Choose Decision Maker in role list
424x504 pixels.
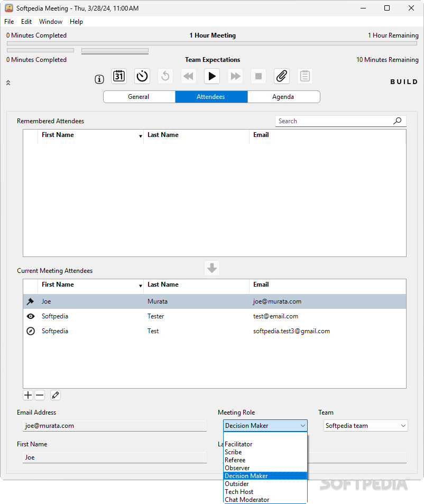(x=265, y=476)
